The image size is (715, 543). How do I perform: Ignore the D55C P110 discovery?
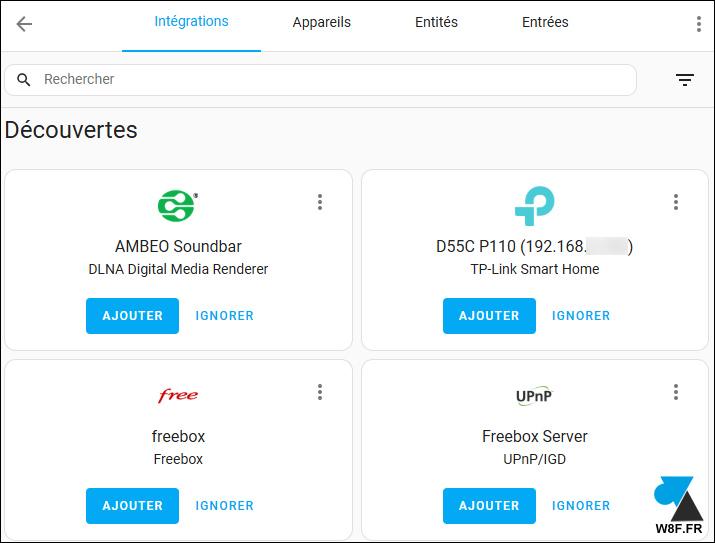[x=581, y=315]
